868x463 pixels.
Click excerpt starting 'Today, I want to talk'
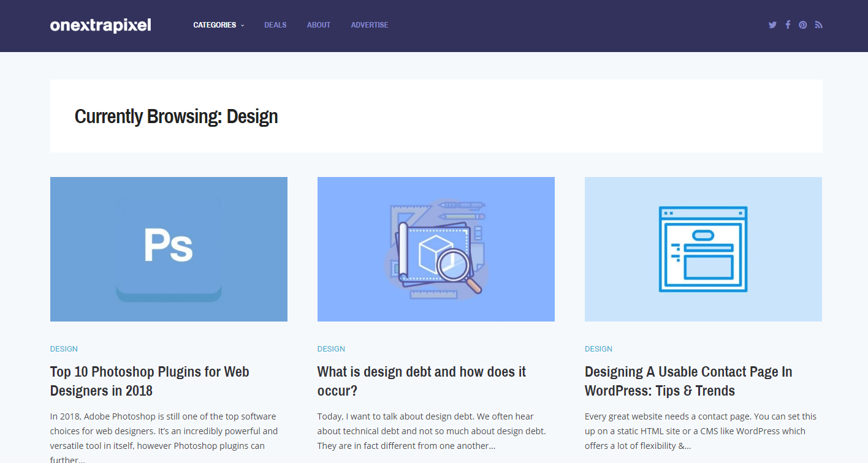coord(432,431)
